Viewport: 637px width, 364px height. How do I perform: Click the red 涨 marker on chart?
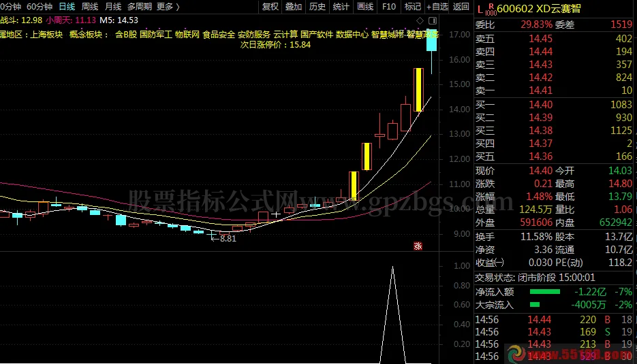click(x=418, y=246)
